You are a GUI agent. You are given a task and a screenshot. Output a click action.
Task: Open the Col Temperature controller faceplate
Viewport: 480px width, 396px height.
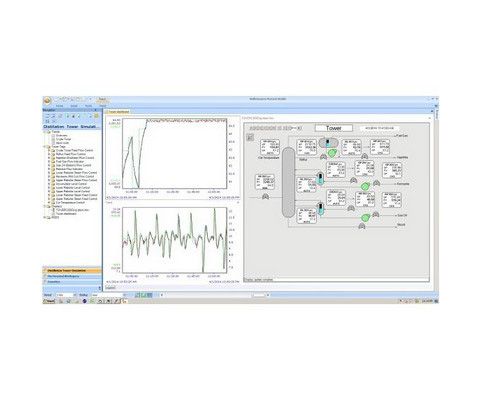[270, 147]
